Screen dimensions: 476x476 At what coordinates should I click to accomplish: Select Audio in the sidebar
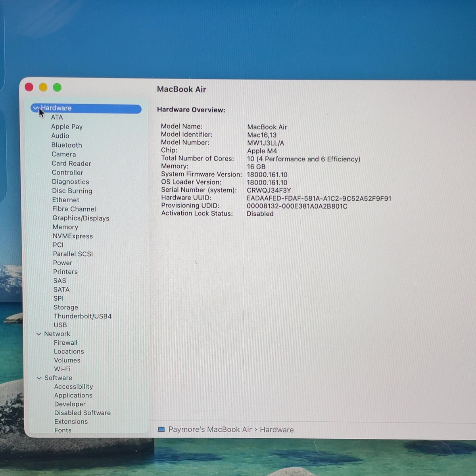coord(60,136)
